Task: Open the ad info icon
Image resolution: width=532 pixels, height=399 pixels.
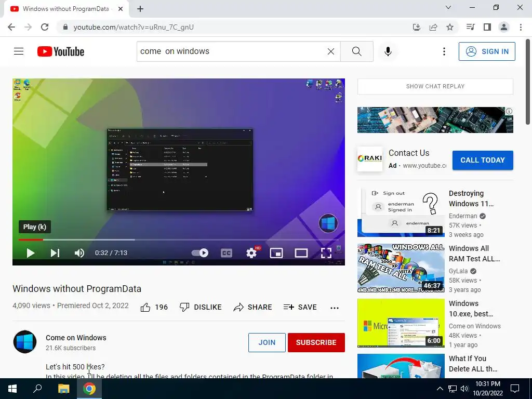Action: [509, 111]
